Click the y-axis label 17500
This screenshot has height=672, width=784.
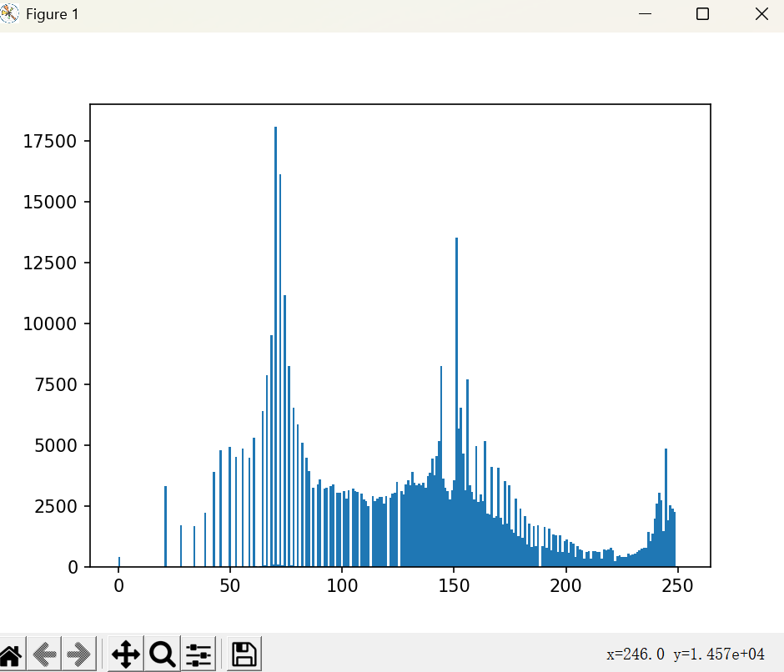tap(49, 141)
